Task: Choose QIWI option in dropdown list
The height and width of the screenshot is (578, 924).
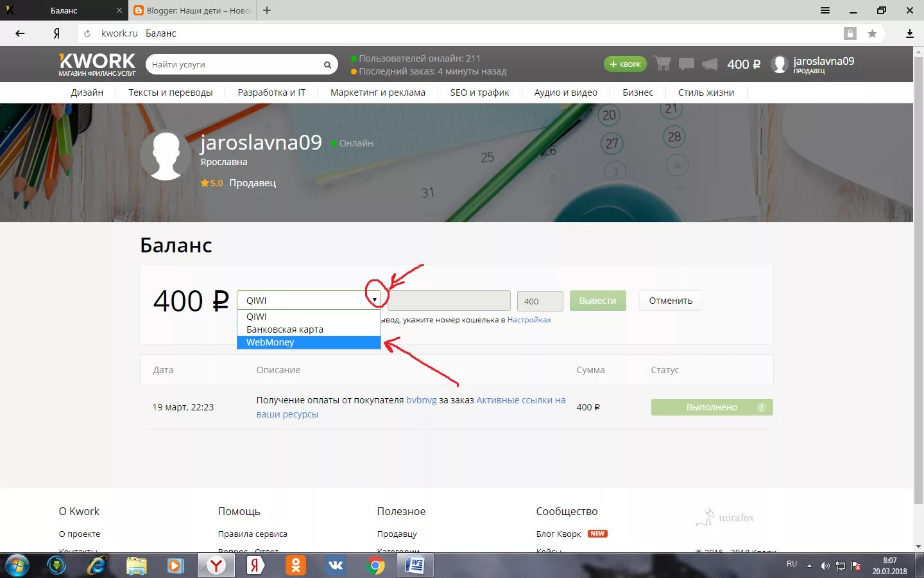Action: pyautogui.click(x=309, y=317)
